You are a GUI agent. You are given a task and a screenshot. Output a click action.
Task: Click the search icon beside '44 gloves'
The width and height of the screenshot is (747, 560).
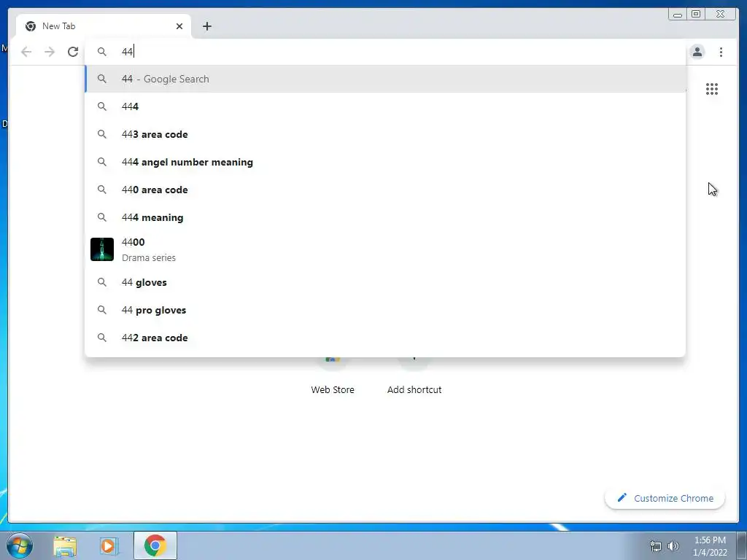[102, 282]
